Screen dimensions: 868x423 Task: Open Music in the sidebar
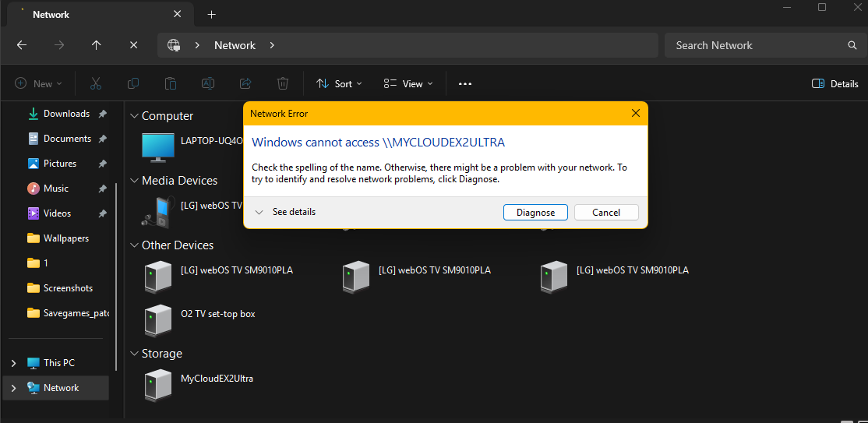pos(56,189)
